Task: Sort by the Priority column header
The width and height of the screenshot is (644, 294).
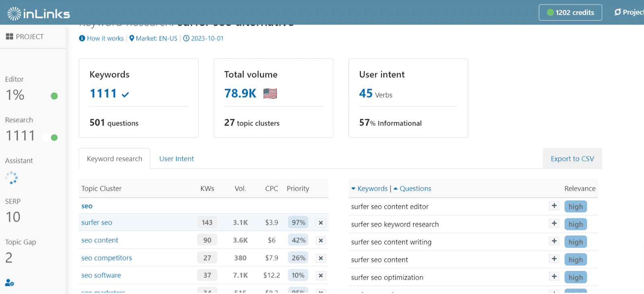Action: pos(298,188)
